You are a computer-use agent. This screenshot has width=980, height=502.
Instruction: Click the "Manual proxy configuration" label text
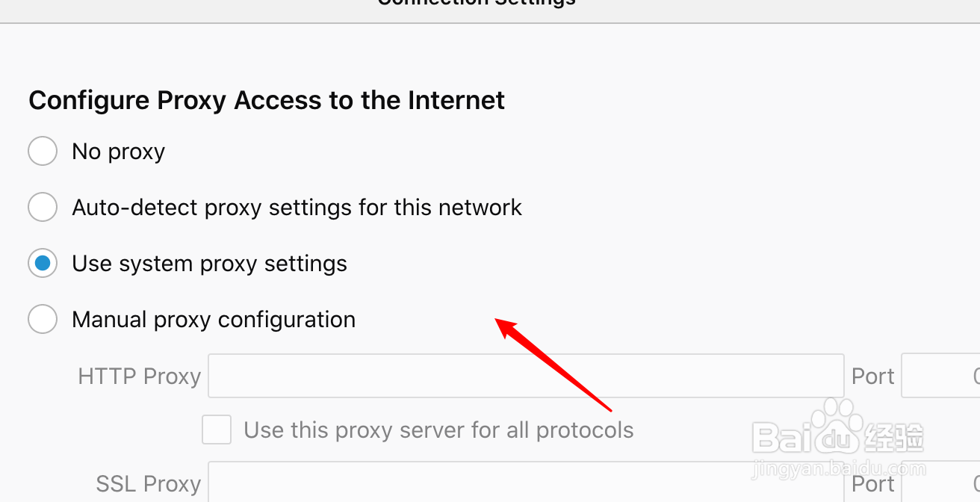214,320
